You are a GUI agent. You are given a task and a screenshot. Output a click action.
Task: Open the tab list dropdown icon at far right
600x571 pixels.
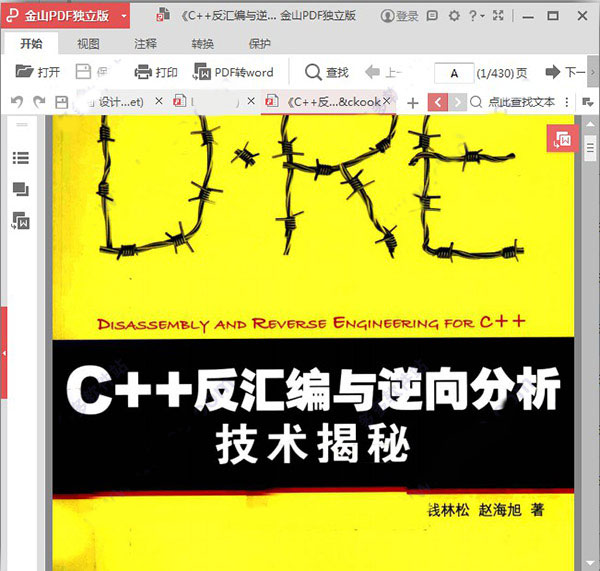click(587, 102)
